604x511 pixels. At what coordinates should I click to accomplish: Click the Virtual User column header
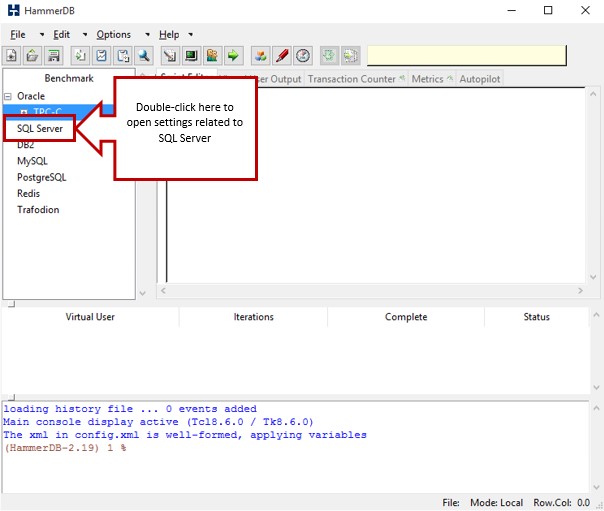pyautogui.click(x=90, y=317)
